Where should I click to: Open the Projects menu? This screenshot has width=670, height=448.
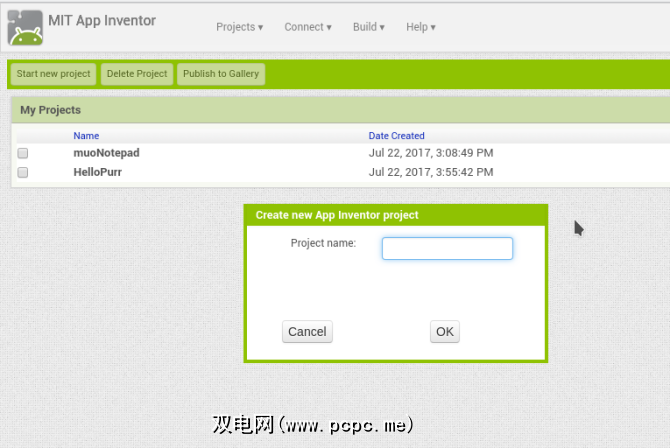point(239,27)
